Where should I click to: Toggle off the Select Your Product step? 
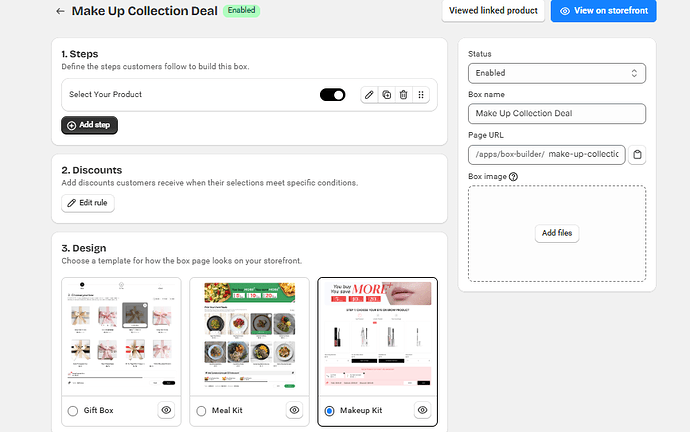coord(332,95)
